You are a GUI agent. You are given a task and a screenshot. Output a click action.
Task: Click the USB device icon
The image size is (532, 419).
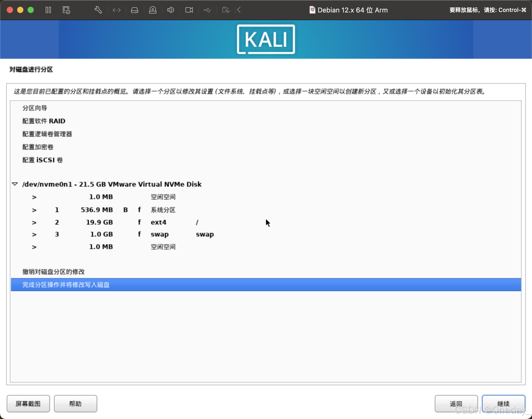(x=207, y=10)
